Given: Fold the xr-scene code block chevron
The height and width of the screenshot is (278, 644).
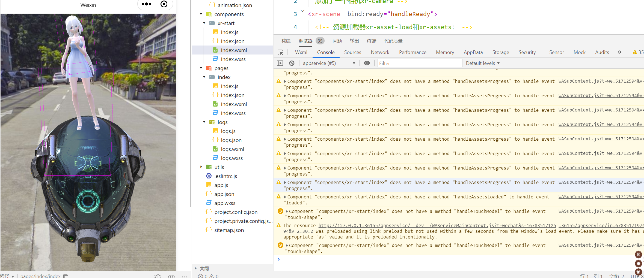Looking at the screenshot, I should coord(302,11).
